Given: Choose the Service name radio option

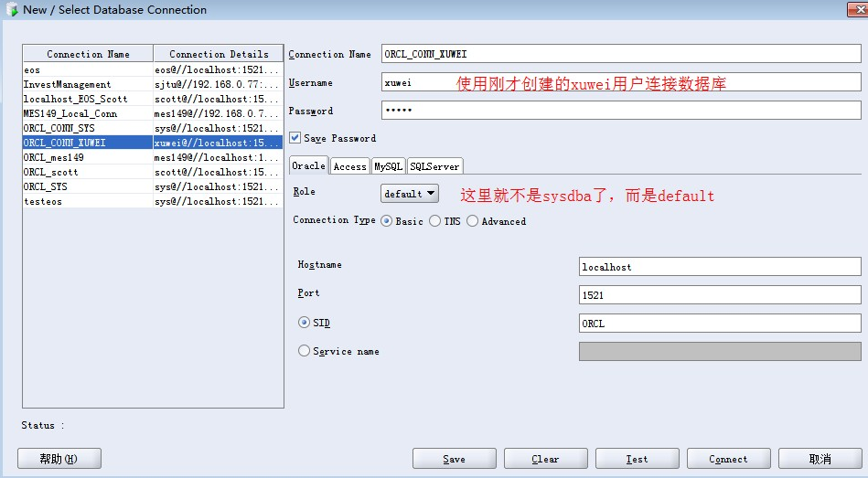Looking at the screenshot, I should click(x=304, y=351).
